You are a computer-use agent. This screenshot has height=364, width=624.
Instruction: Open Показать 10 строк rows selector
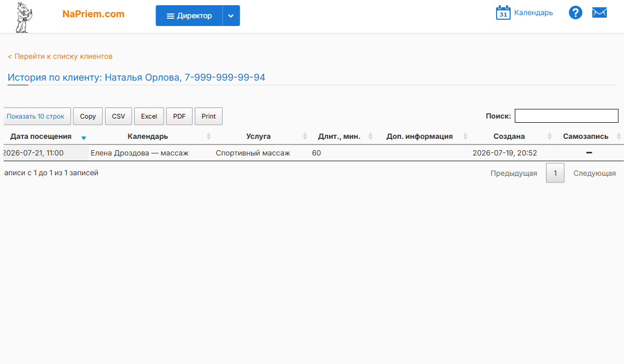point(35,116)
